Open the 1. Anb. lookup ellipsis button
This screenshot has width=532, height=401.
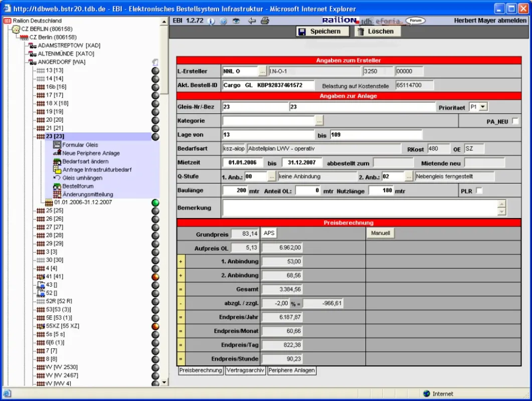271,176
